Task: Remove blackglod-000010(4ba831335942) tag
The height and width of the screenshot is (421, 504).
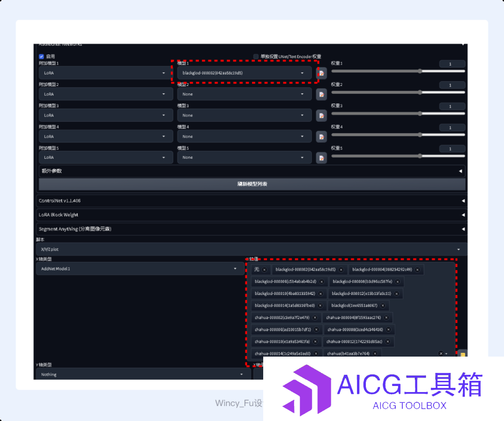Action: pyautogui.click(x=321, y=294)
